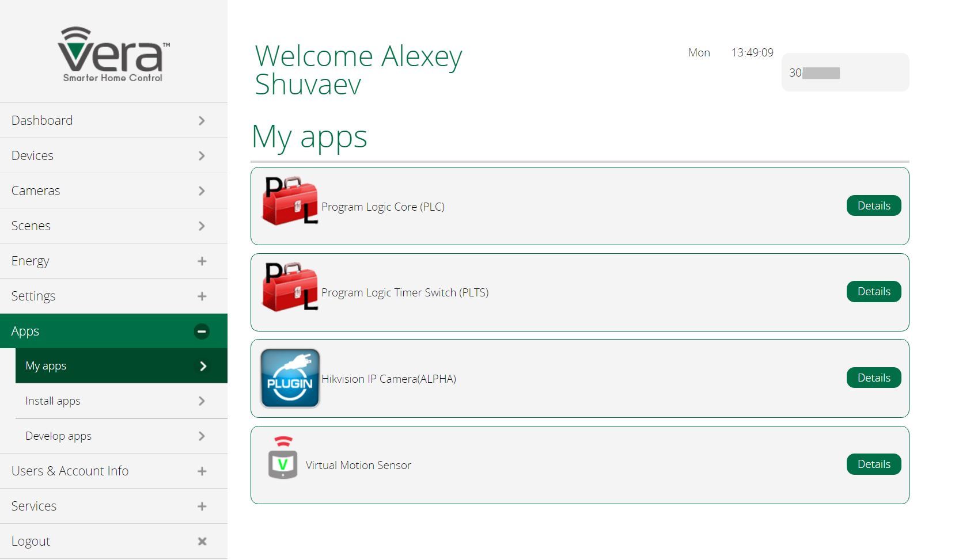
Task: Select the Energy menu item
Action: point(113,261)
